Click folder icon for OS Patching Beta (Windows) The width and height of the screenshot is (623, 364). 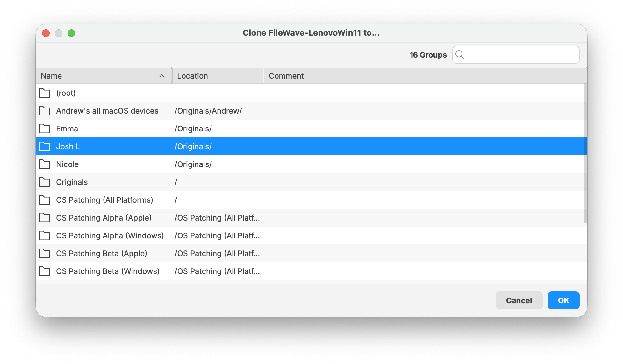45,271
